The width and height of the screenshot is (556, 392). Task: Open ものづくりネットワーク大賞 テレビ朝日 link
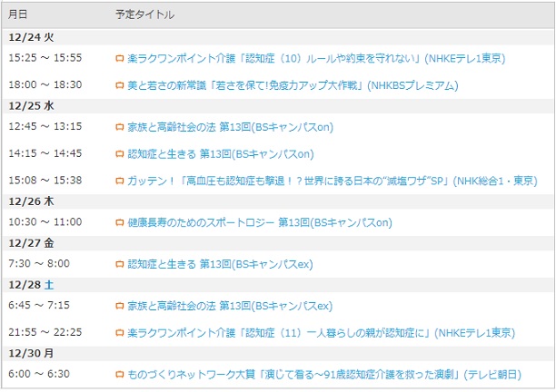324,375
